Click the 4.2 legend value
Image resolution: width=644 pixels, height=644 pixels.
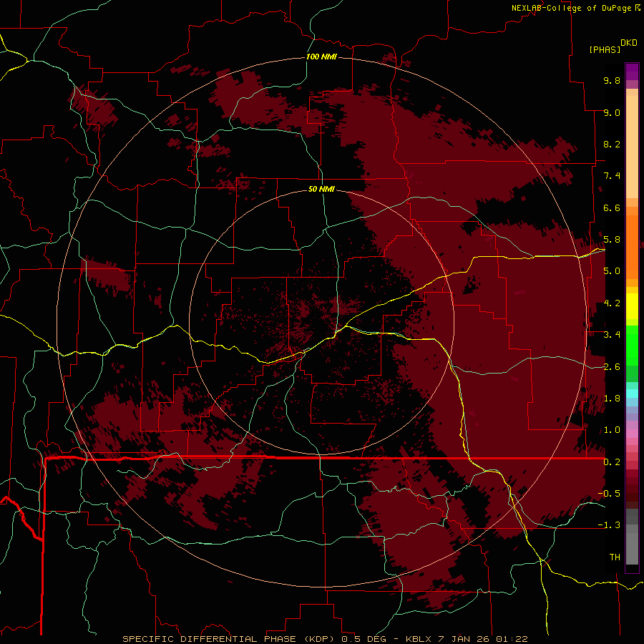pyautogui.click(x=612, y=303)
